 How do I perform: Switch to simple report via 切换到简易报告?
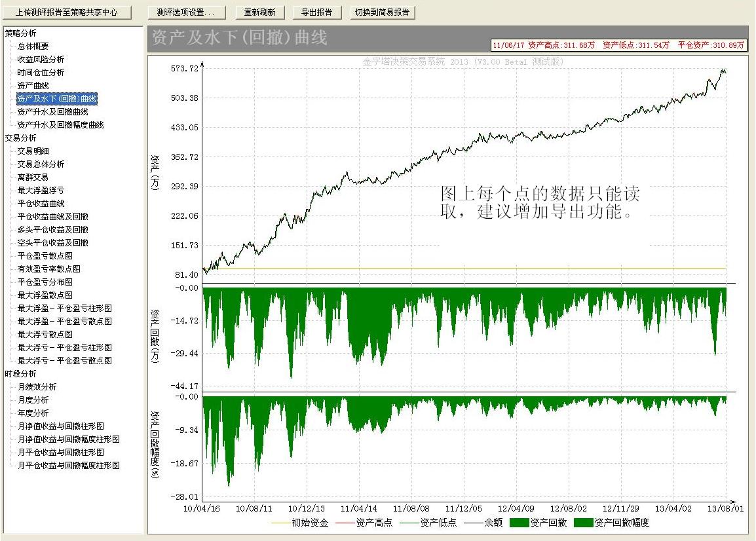[x=382, y=12]
